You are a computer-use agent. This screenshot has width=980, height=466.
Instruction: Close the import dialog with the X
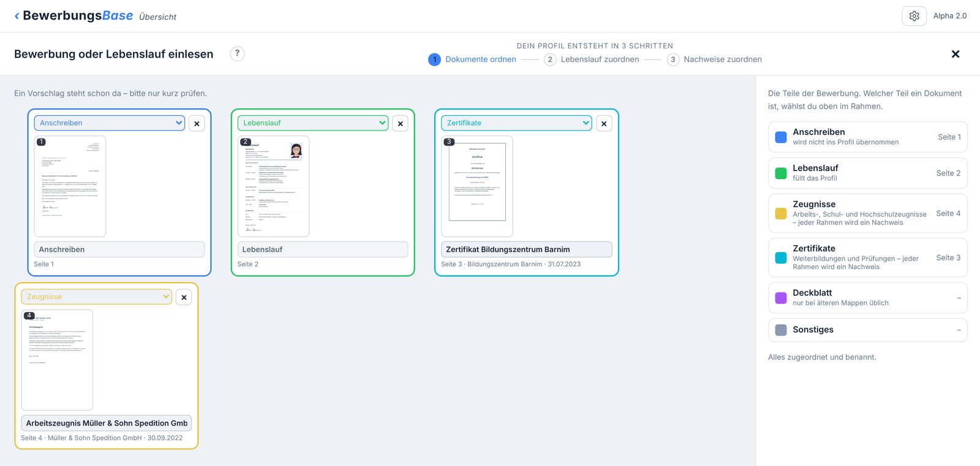(955, 54)
